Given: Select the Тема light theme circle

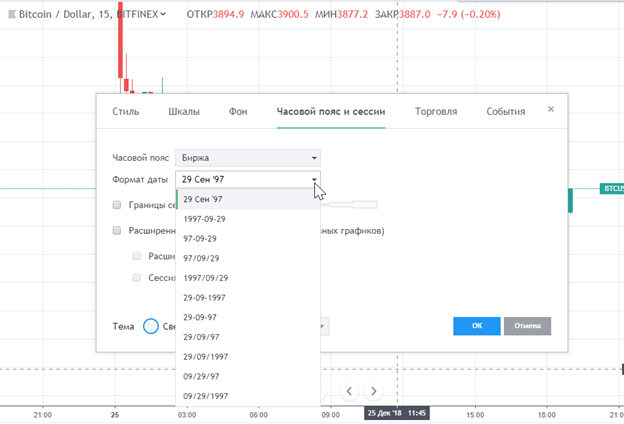Looking at the screenshot, I should 151,326.
